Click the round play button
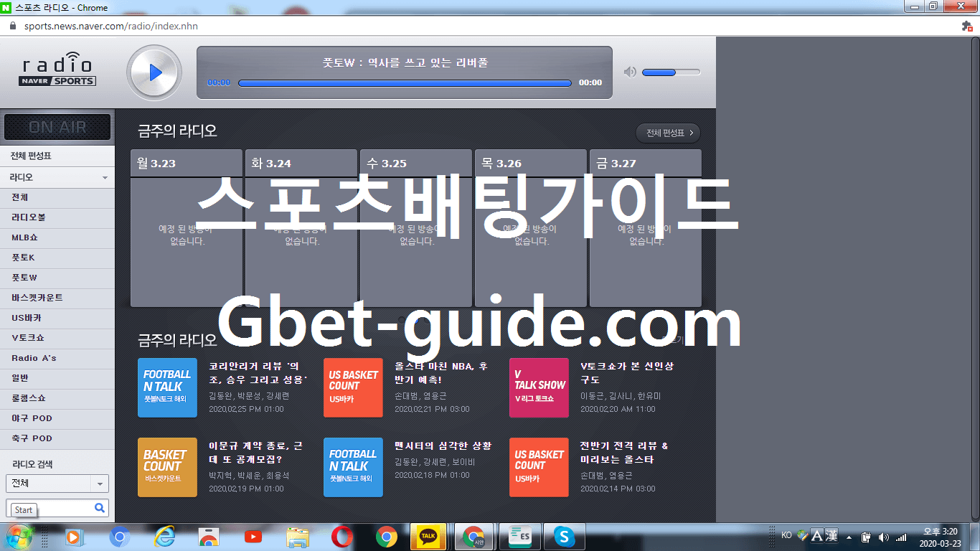The height and width of the screenshot is (551, 980). [x=154, y=72]
